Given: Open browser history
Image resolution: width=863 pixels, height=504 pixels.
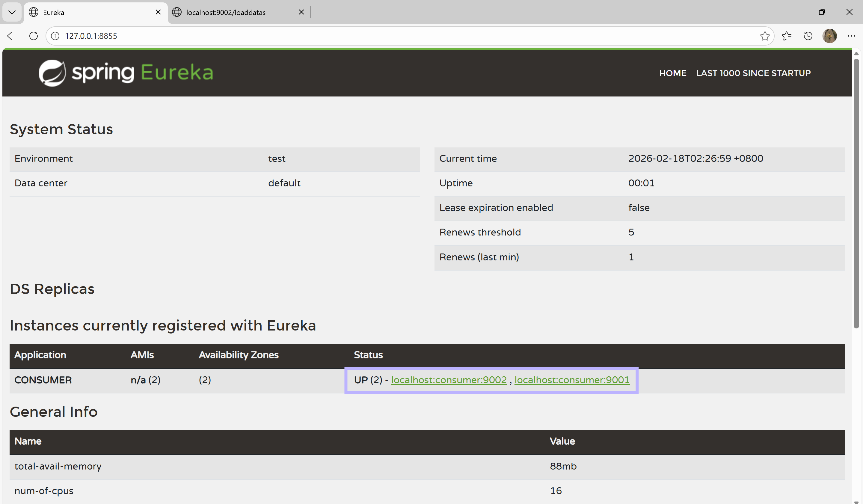Looking at the screenshot, I should coord(808,36).
